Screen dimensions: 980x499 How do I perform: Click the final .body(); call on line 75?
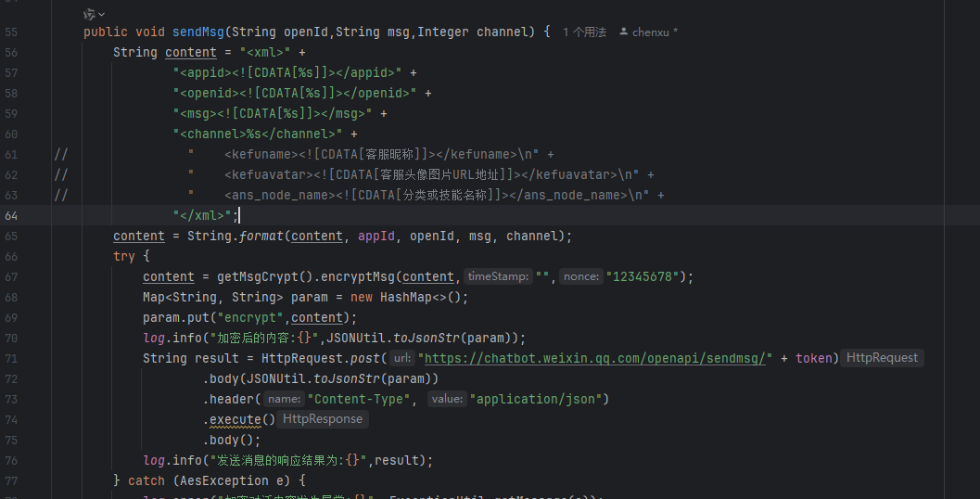tap(232, 440)
